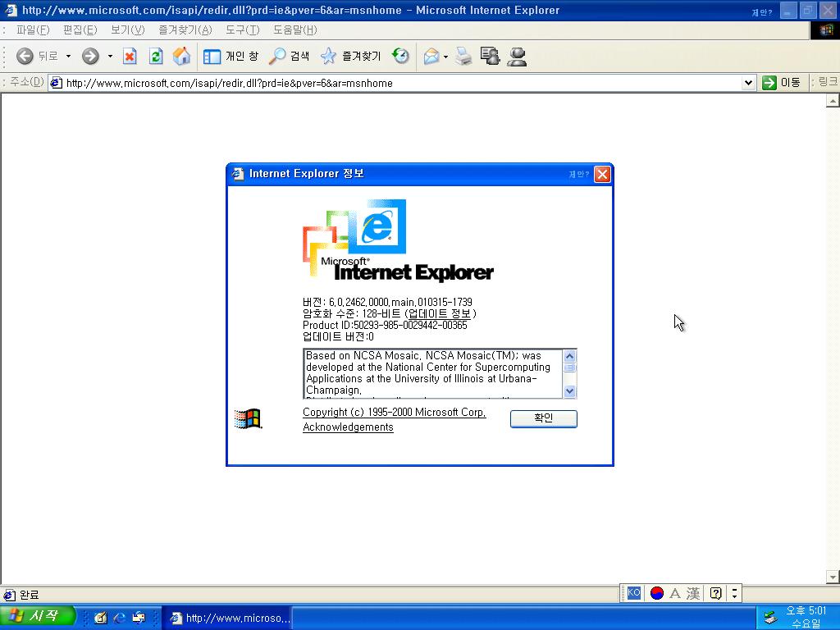Open the 개인 창 personal bar button
The height and width of the screenshot is (630, 840).
231,56
